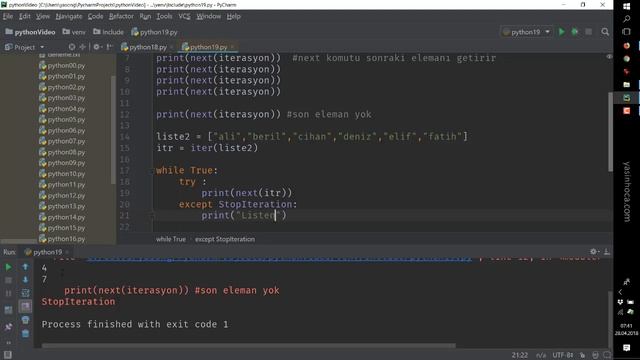This screenshot has height=360, width=640.
Task: Toggle soft-wrap icon in Run panel
Action: point(25,293)
